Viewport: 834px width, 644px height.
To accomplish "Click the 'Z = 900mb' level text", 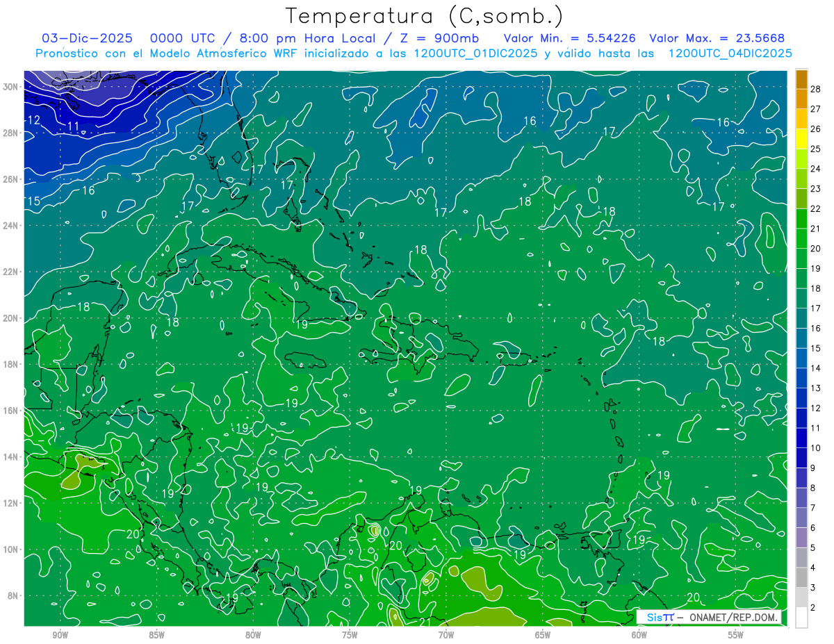I will (x=439, y=38).
